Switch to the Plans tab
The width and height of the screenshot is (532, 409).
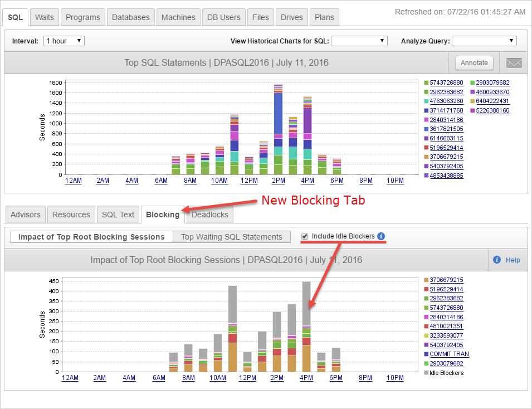tap(324, 17)
